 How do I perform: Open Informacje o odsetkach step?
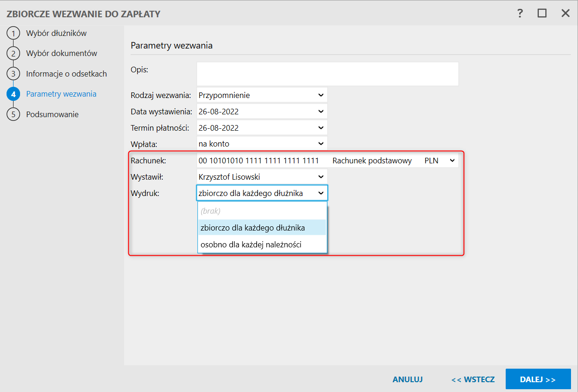tap(66, 74)
